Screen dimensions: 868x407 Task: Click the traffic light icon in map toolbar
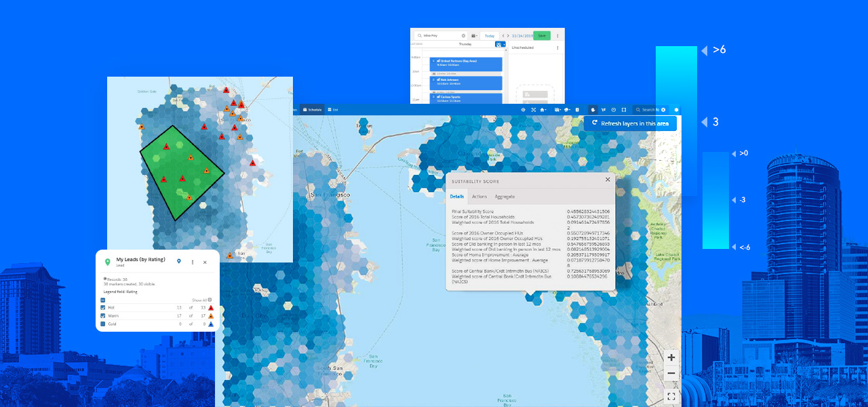point(577,110)
